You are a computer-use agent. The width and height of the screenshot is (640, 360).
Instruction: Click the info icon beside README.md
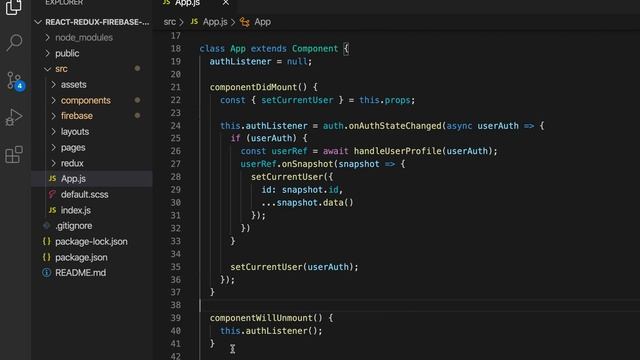[x=47, y=273]
